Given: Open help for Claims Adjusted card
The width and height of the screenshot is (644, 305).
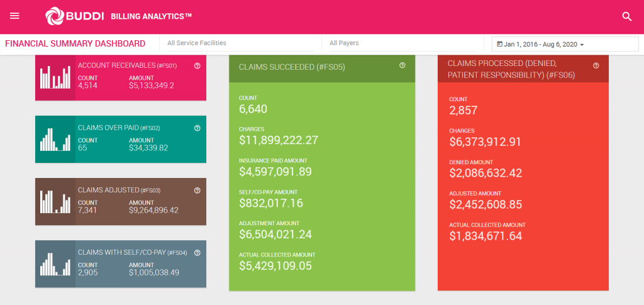Looking at the screenshot, I should [197, 191].
